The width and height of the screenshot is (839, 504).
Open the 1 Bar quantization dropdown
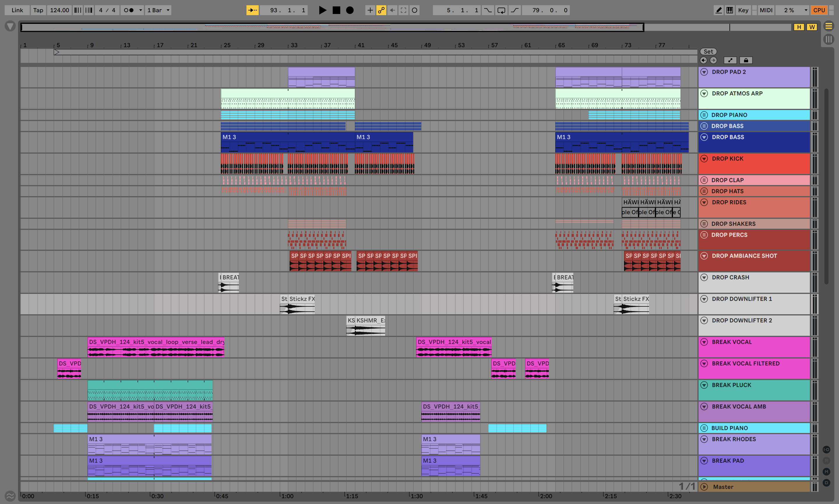[x=158, y=10]
